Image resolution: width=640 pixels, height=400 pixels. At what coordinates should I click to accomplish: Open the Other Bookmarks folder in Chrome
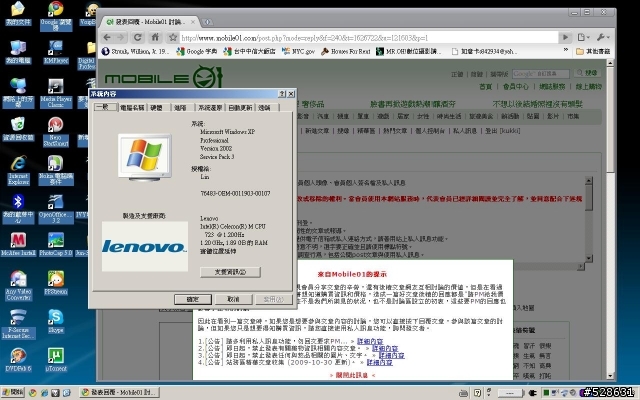[593, 51]
